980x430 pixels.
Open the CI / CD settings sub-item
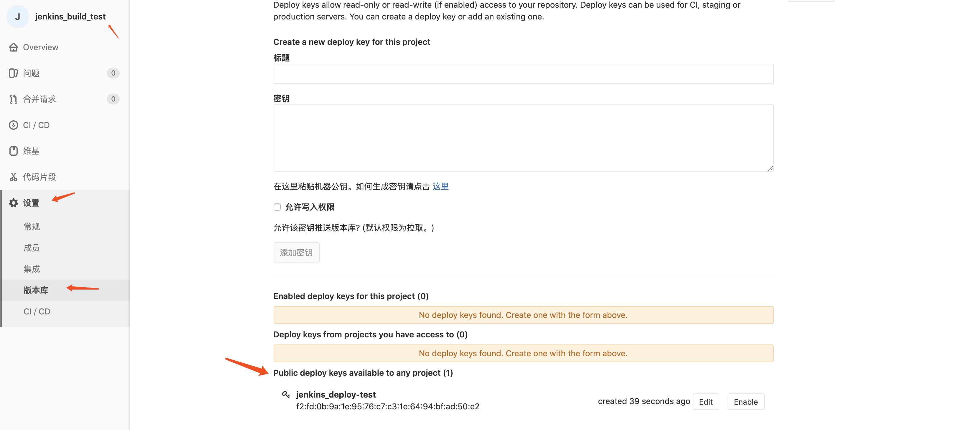click(37, 312)
